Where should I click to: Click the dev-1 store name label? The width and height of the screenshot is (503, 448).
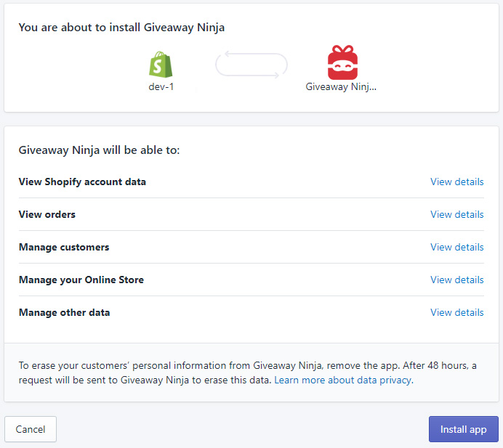tap(161, 87)
